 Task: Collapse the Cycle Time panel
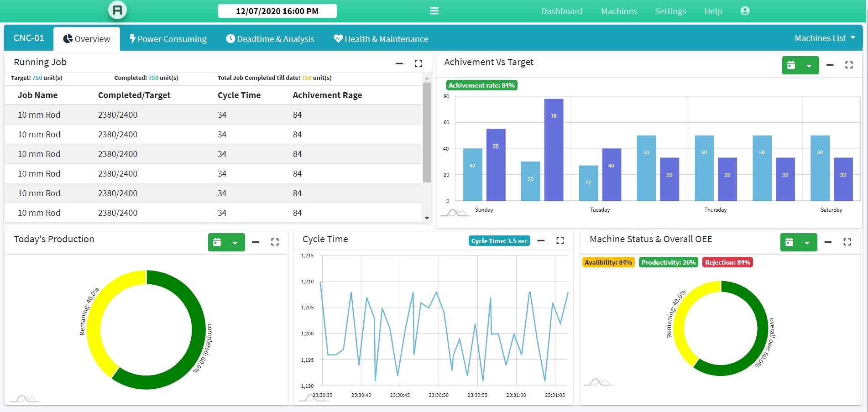[x=541, y=241]
